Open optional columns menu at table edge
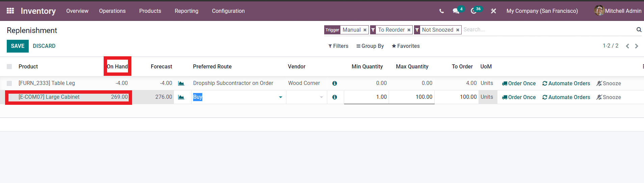 click(x=643, y=66)
